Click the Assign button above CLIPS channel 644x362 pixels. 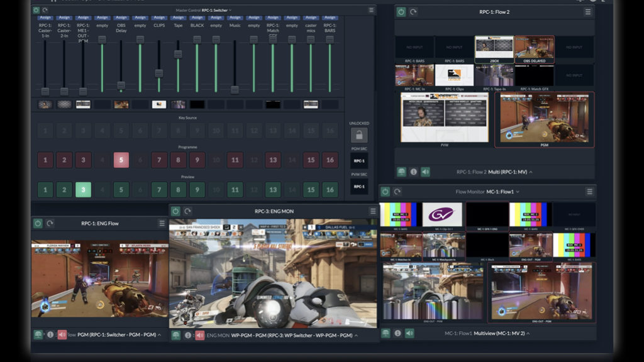coord(159,18)
